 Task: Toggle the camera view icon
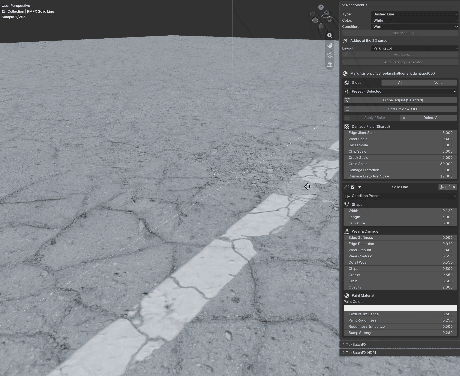pyautogui.click(x=330, y=55)
